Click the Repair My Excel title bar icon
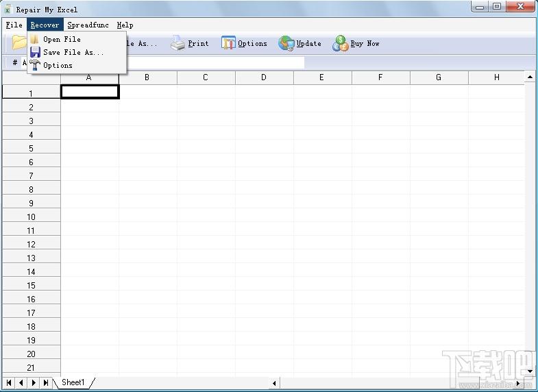Image resolution: width=538 pixels, height=392 pixels. click(8, 10)
